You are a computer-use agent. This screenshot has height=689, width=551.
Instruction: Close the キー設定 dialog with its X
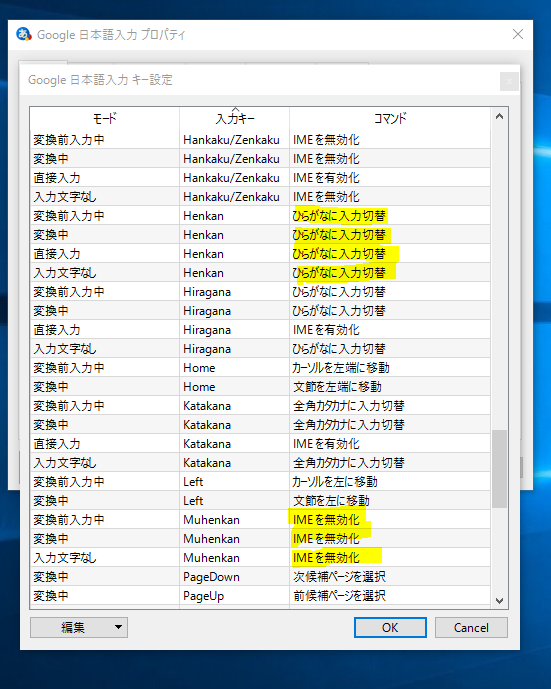coord(509,81)
